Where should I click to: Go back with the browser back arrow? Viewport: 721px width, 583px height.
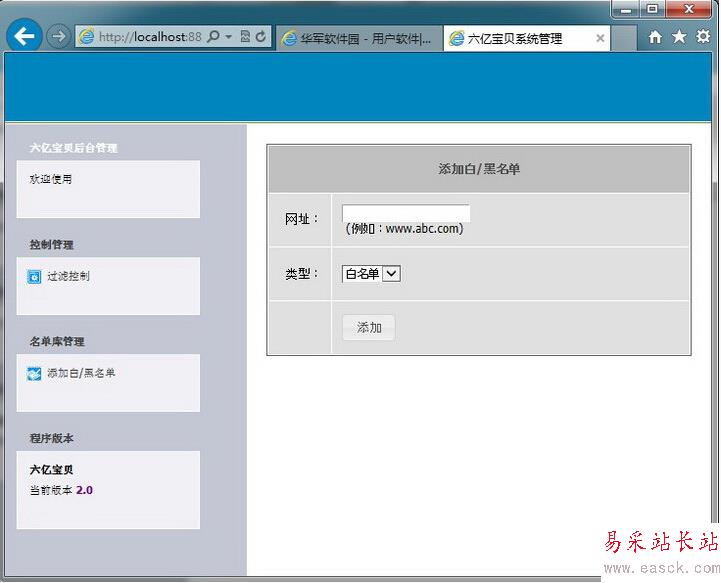tap(24, 36)
